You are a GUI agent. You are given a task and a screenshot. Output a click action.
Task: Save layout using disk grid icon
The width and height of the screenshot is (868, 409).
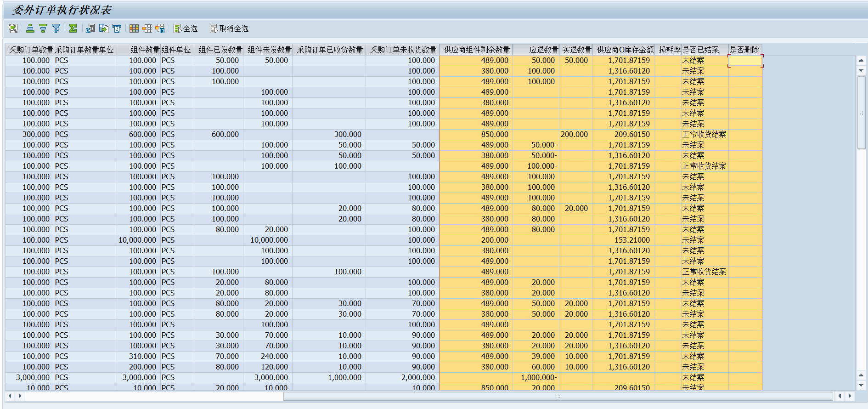click(x=160, y=28)
